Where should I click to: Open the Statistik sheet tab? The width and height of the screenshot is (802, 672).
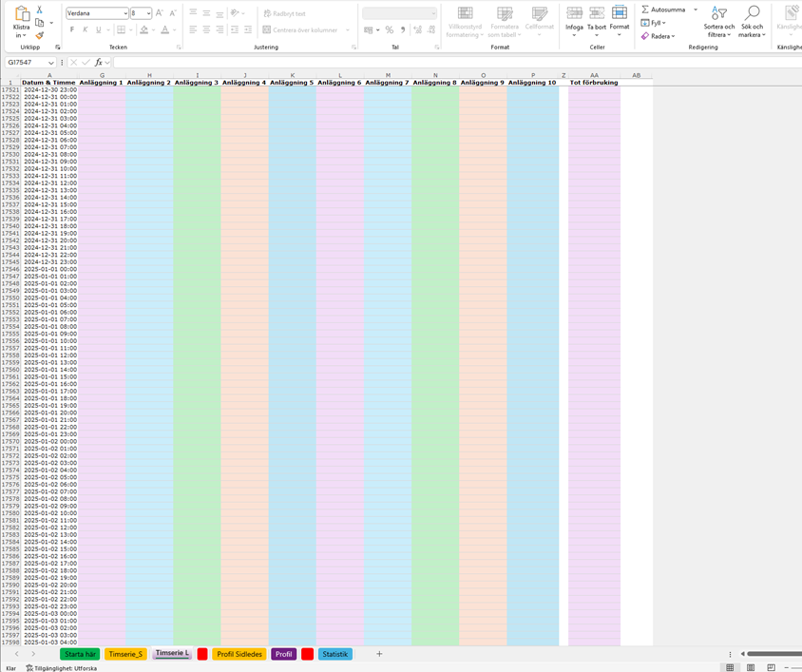334,654
